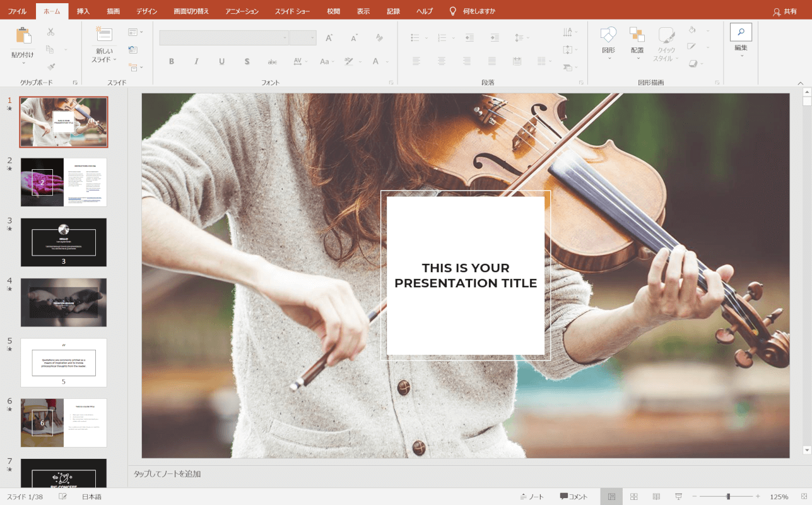The image size is (812, 505).
Task: Toggle normal view button in status bar
Action: pyautogui.click(x=611, y=497)
